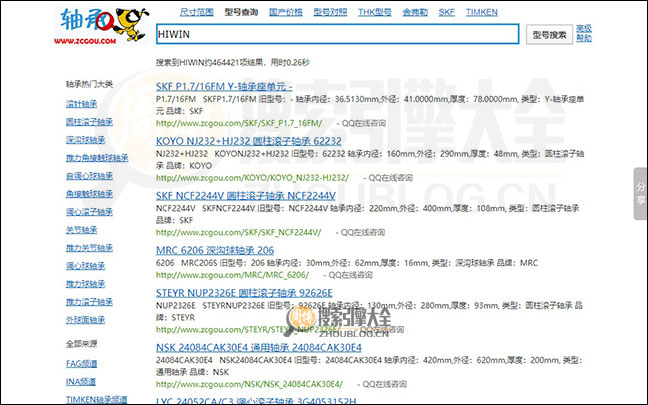The image size is (648, 405).
Task: Select 滚针轴承 category in sidebar
Action: (81, 104)
